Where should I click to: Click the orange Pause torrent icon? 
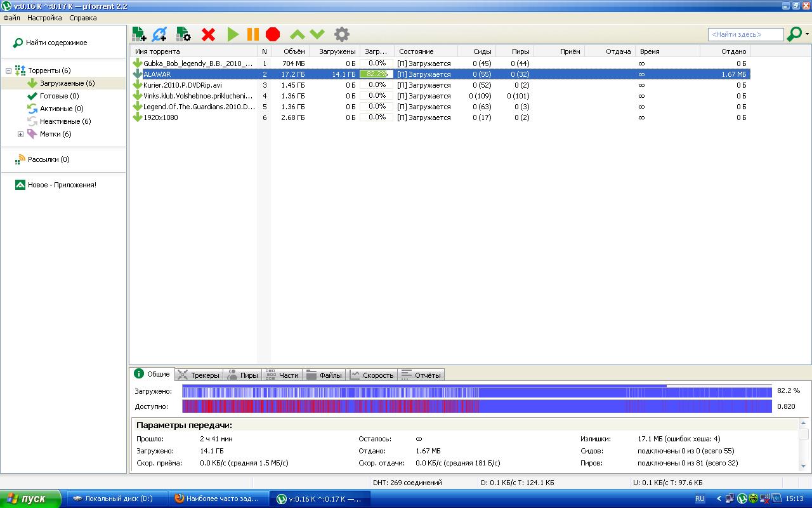(x=252, y=34)
